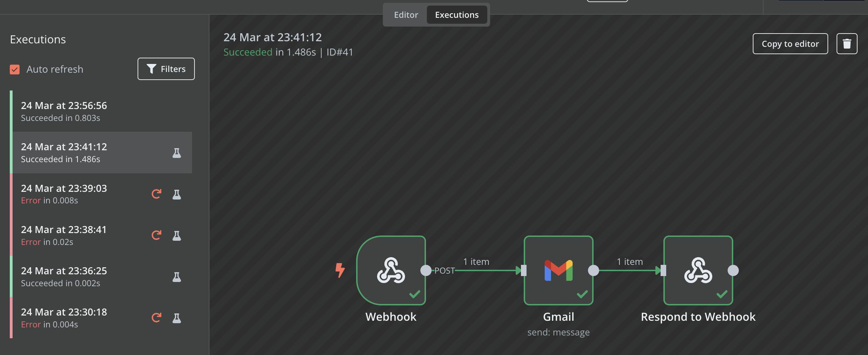Open the execution at 23:30:18
Viewport: 868px width, 355px height.
[101, 318]
